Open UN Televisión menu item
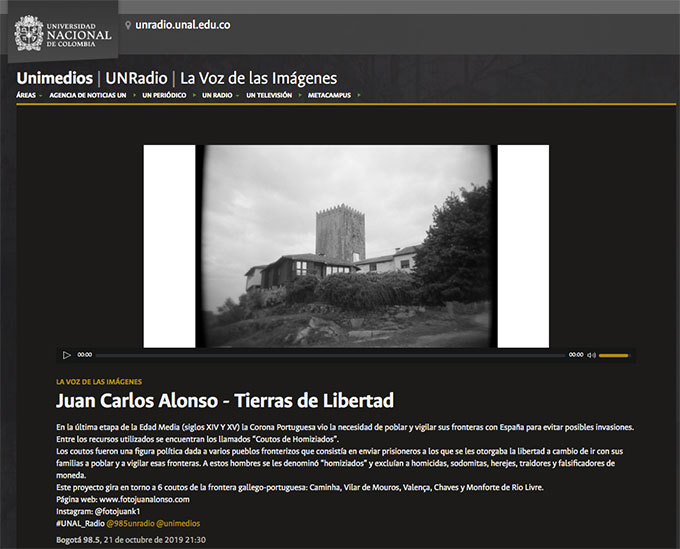The image size is (680, 549). pyautogui.click(x=269, y=95)
